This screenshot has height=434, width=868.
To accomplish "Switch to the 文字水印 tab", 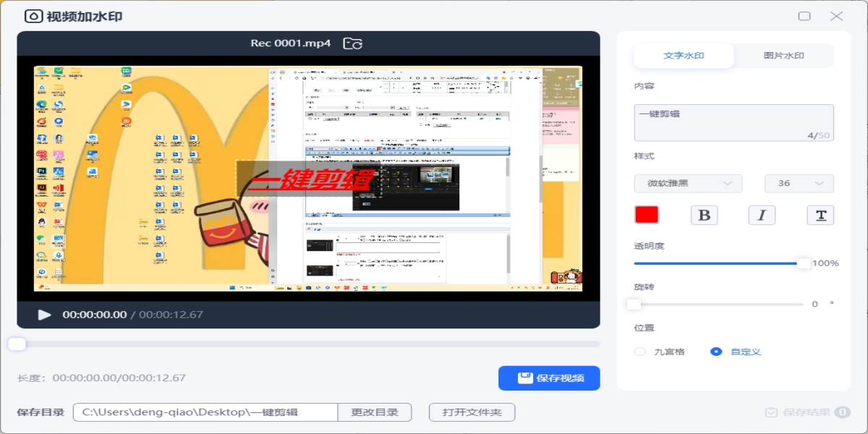I will point(684,56).
